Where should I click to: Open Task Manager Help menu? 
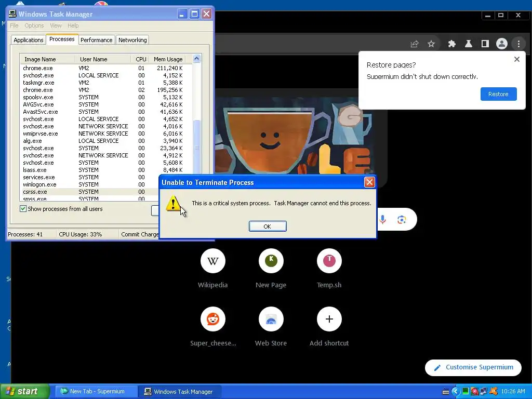(x=73, y=25)
